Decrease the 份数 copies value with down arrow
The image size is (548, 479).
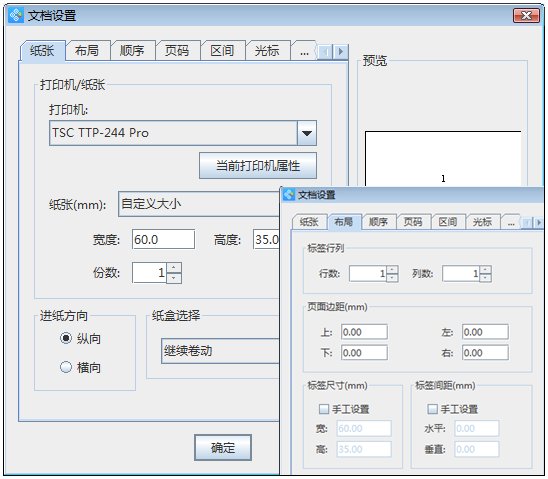tap(174, 278)
